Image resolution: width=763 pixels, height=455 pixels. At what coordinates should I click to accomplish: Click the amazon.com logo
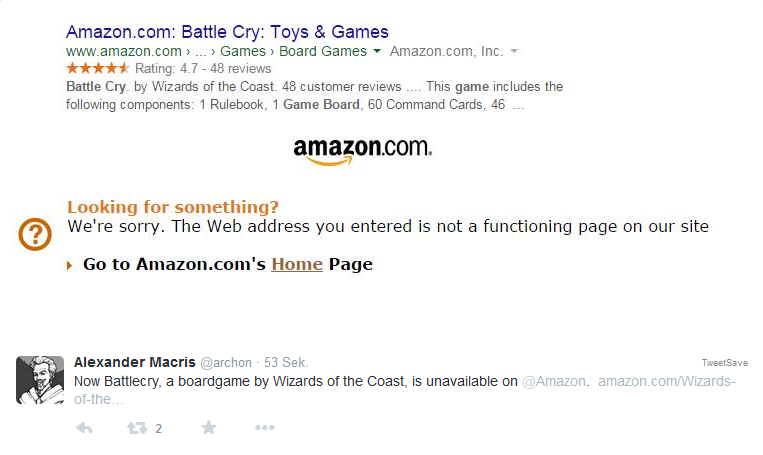click(362, 150)
